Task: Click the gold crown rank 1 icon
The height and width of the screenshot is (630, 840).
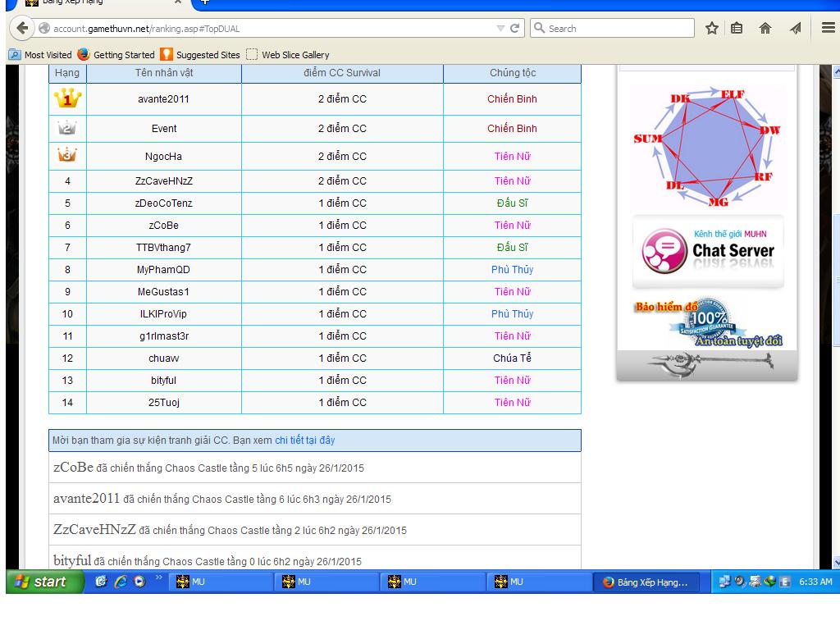Action: [x=67, y=98]
